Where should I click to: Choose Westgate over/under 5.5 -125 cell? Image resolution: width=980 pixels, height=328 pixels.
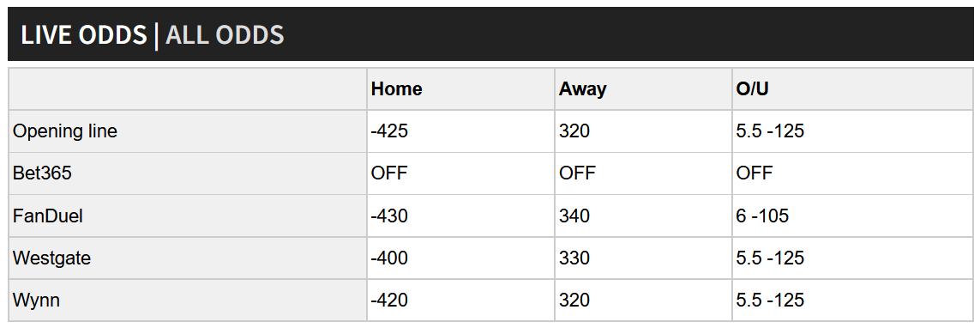pyautogui.click(x=770, y=258)
